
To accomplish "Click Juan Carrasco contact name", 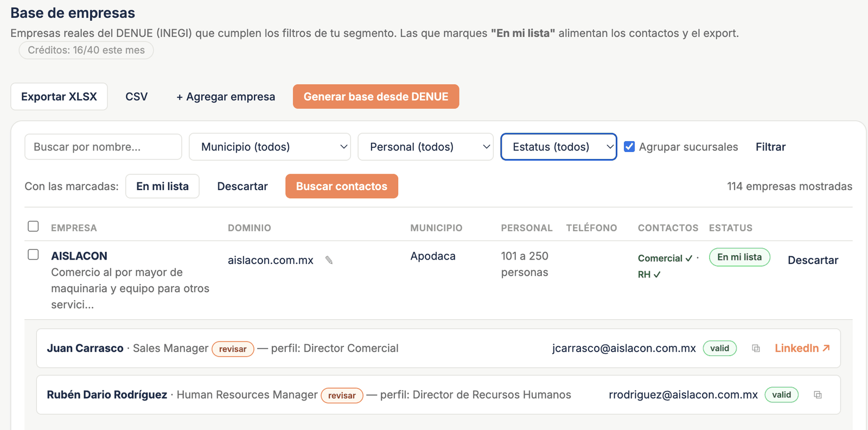I will (85, 348).
